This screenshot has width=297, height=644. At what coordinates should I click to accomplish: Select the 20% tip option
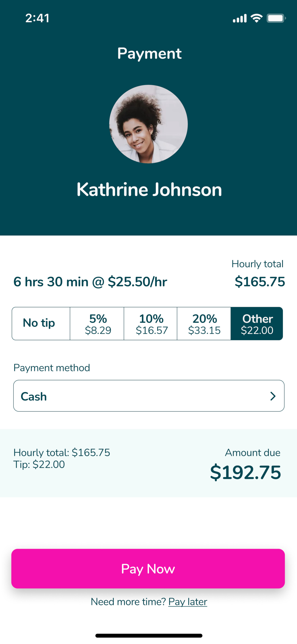(204, 323)
